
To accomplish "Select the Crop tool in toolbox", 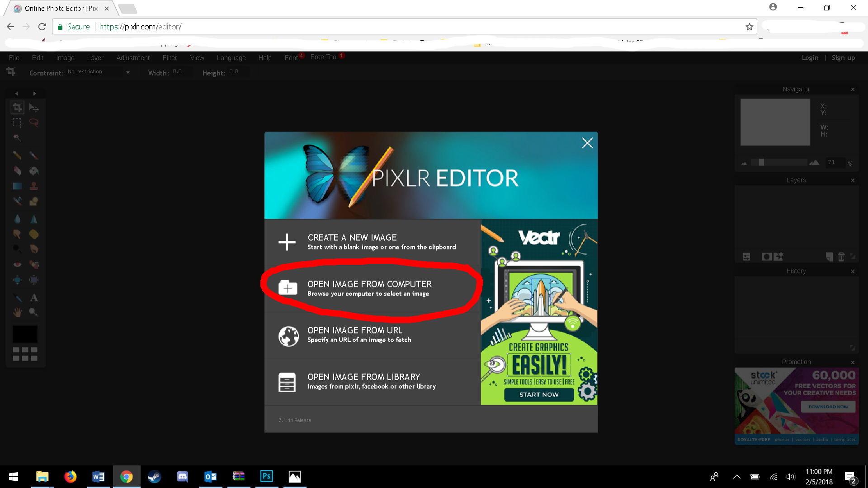I will [17, 108].
